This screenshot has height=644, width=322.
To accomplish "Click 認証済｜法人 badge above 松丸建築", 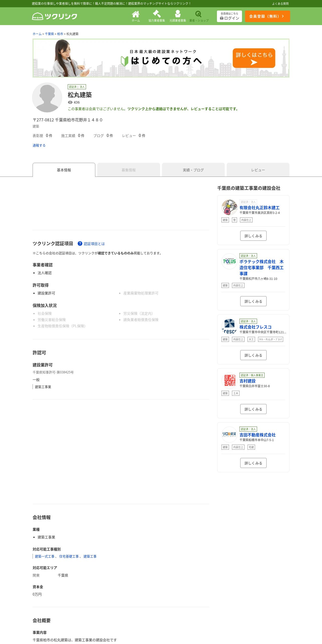I will [77, 87].
